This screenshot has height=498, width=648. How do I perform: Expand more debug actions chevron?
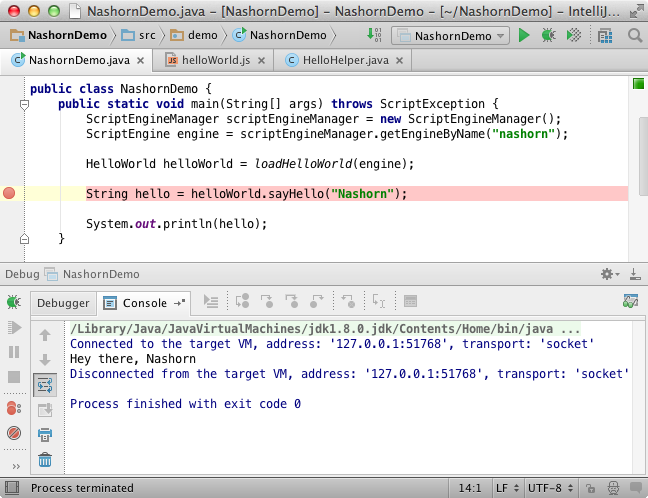pos(16,467)
